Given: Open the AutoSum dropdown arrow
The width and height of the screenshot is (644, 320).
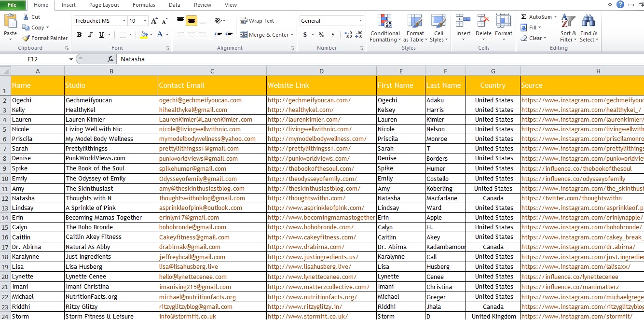Looking at the screenshot, I should pyautogui.click(x=555, y=17).
